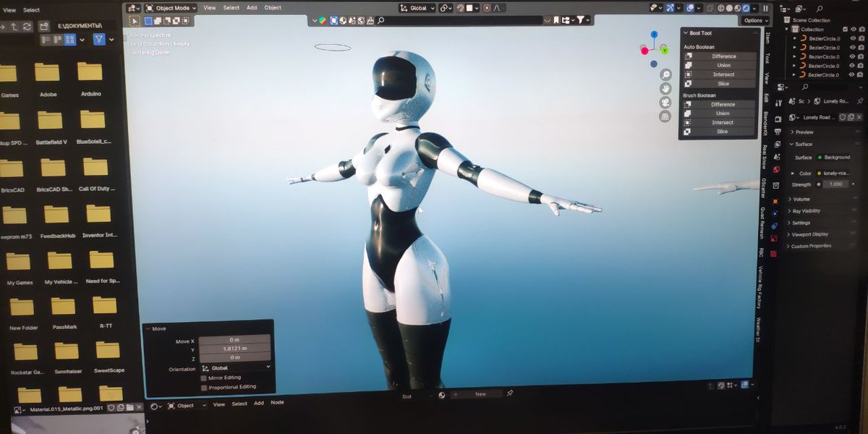Viewport: 868px width, 434px height.
Task: Toggle X-ray mode
Action: pos(710,8)
